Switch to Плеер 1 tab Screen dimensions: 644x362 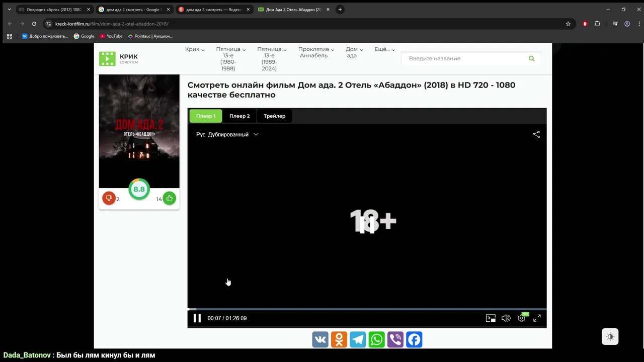point(206,116)
